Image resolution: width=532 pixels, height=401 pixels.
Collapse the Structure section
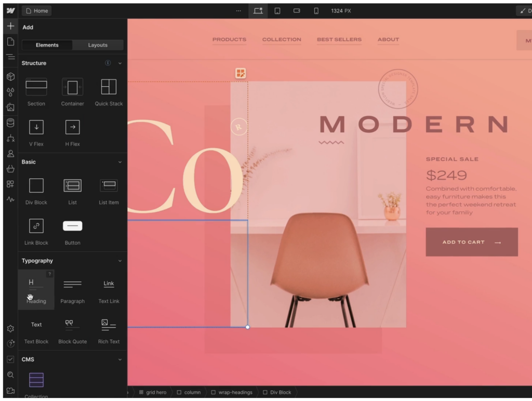(120, 63)
